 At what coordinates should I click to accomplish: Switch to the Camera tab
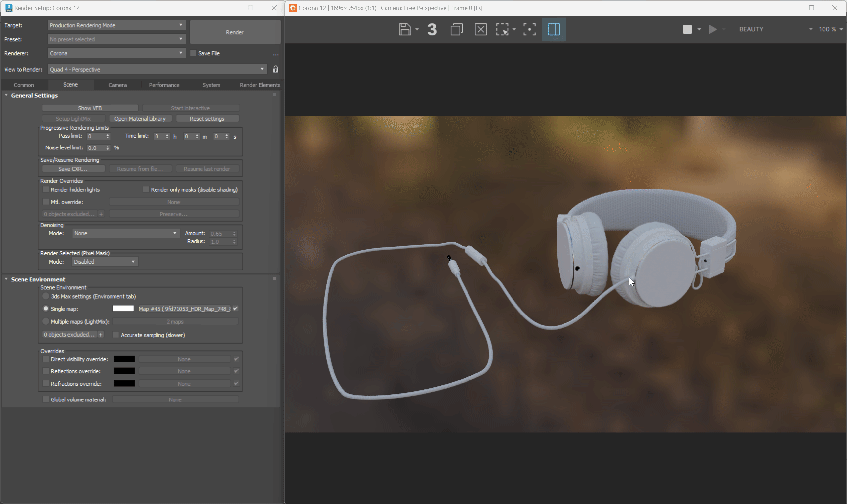click(117, 85)
